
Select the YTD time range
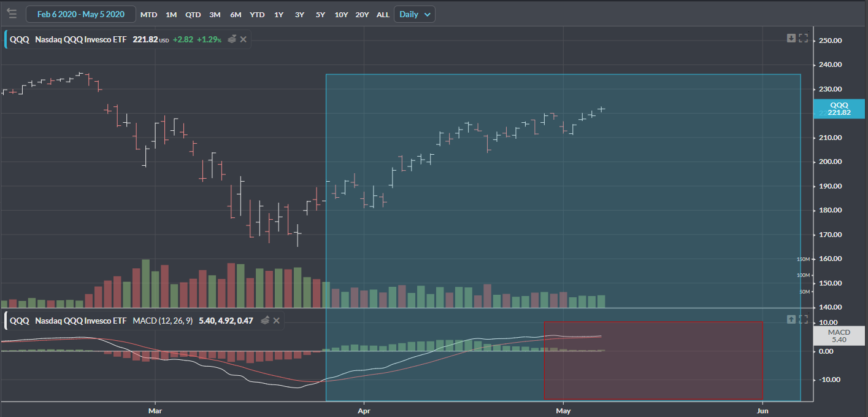pyautogui.click(x=258, y=14)
